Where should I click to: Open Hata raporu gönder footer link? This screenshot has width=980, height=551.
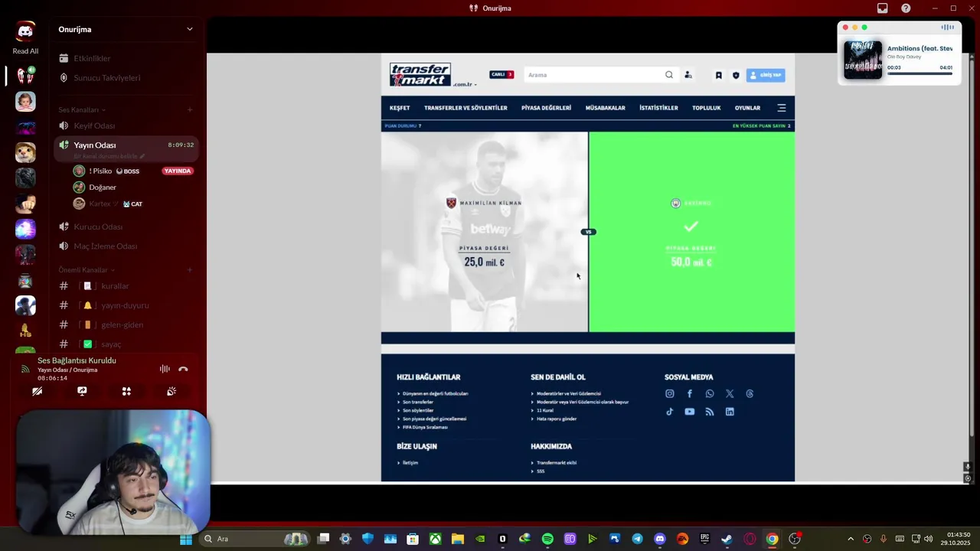(x=557, y=419)
